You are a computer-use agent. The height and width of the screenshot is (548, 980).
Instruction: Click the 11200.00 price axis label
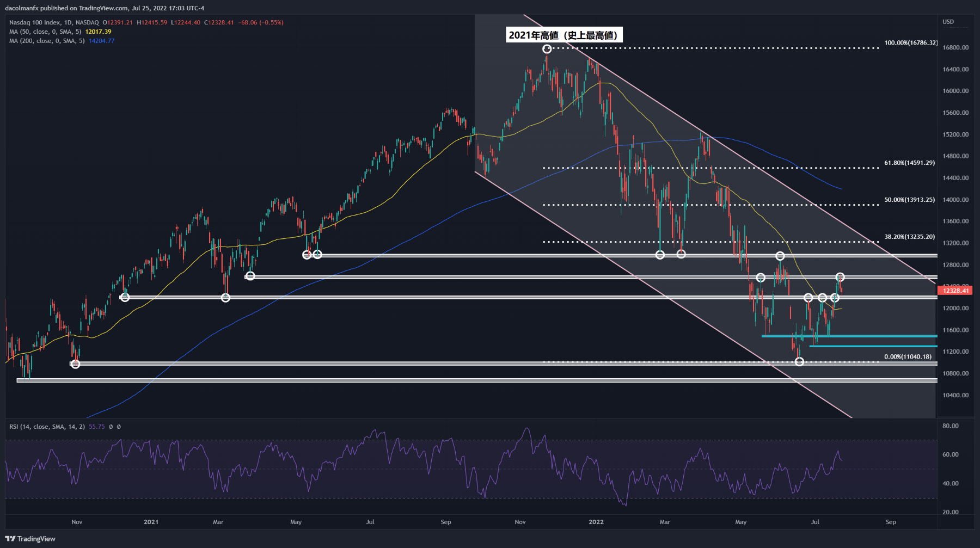[x=955, y=352]
